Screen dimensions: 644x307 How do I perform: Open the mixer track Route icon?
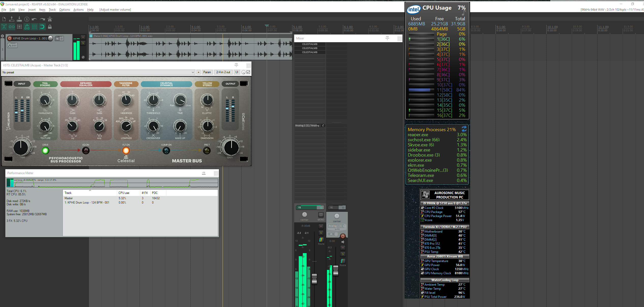[343, 261]
